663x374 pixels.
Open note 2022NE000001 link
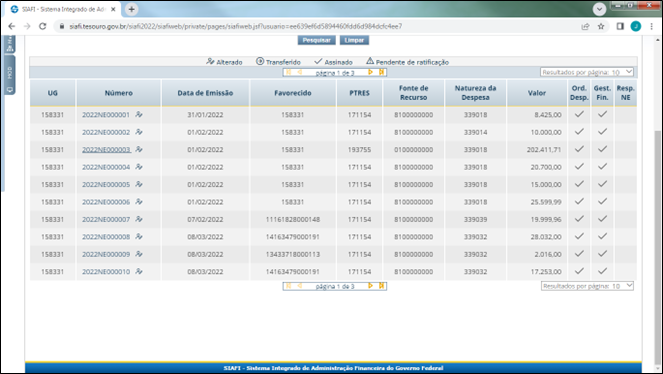tap(106, 115)
